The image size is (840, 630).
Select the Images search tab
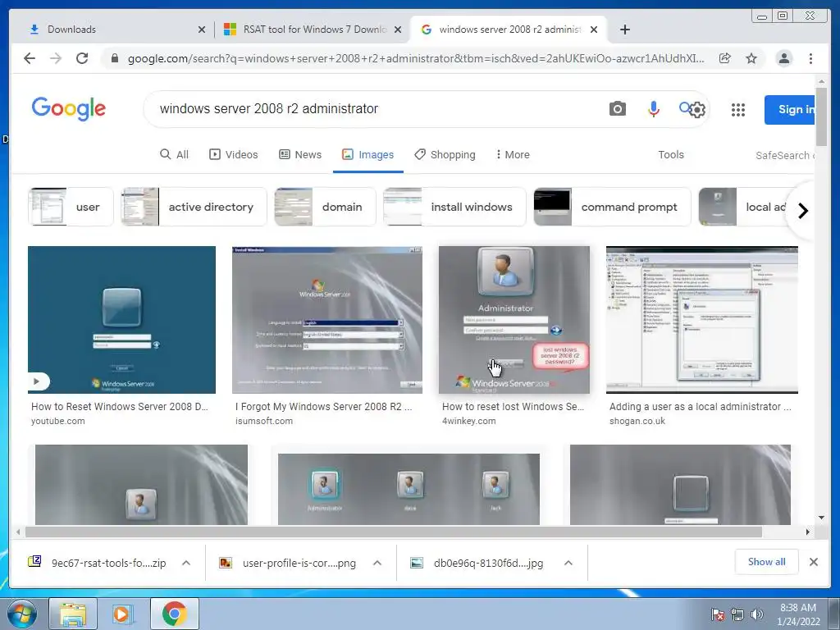(x=367, y=154)
